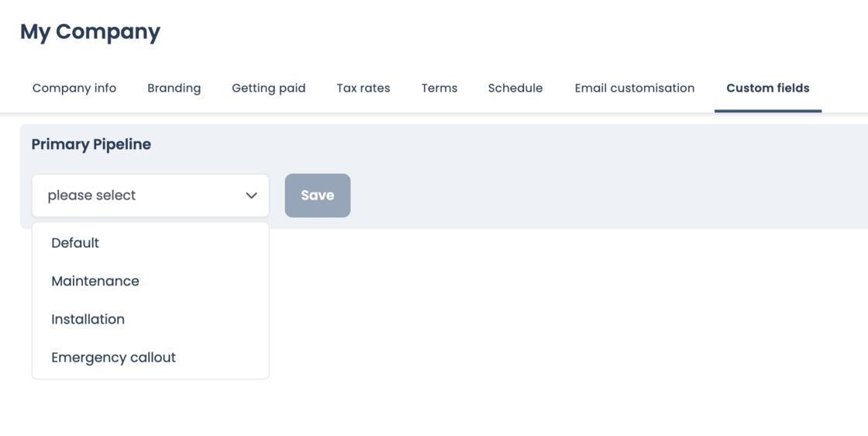Choose the Default pipeline option
The height and width of the screenshot is (436, 868).
point(75,243)
